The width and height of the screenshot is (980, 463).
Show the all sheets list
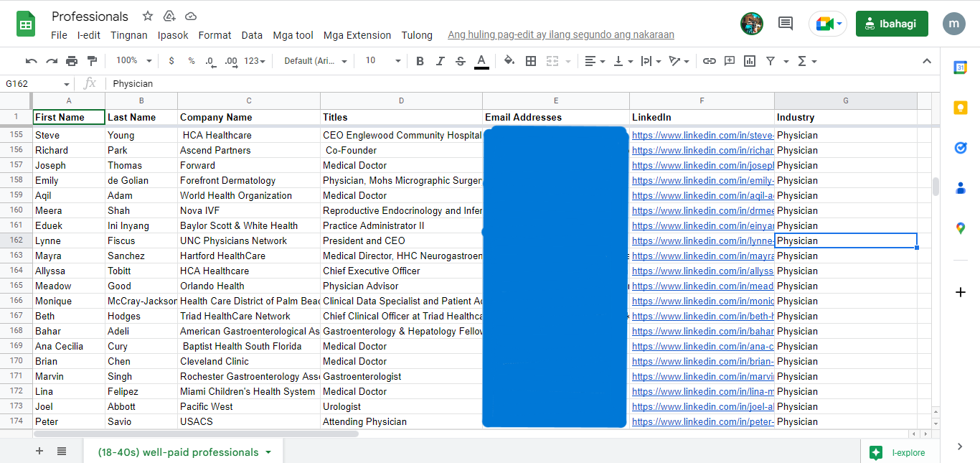click(62, 452)
